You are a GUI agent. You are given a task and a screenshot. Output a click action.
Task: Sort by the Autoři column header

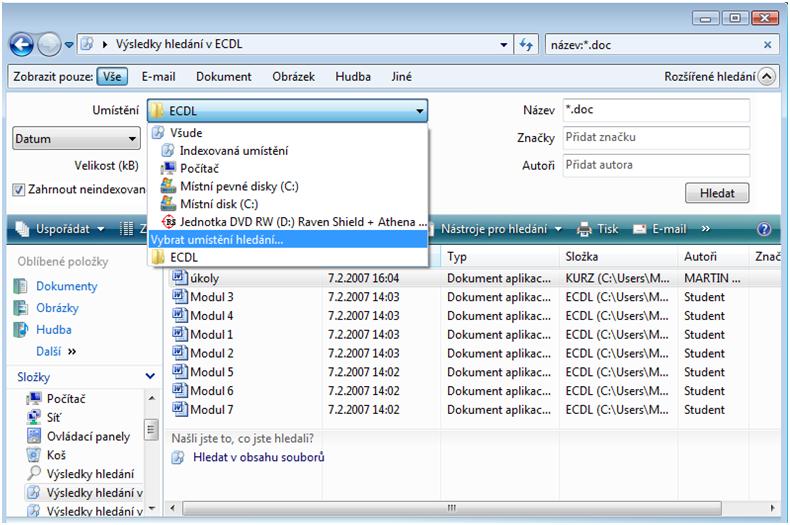713,257
